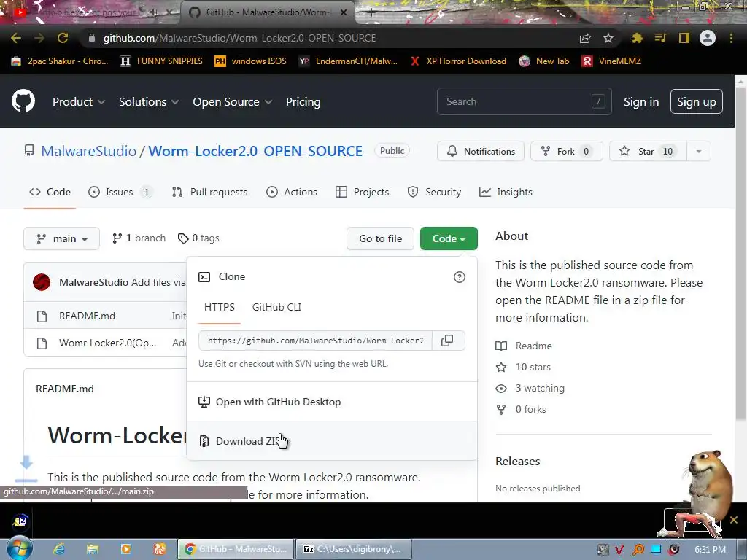Click the GitHub search field

pos(524,101)
